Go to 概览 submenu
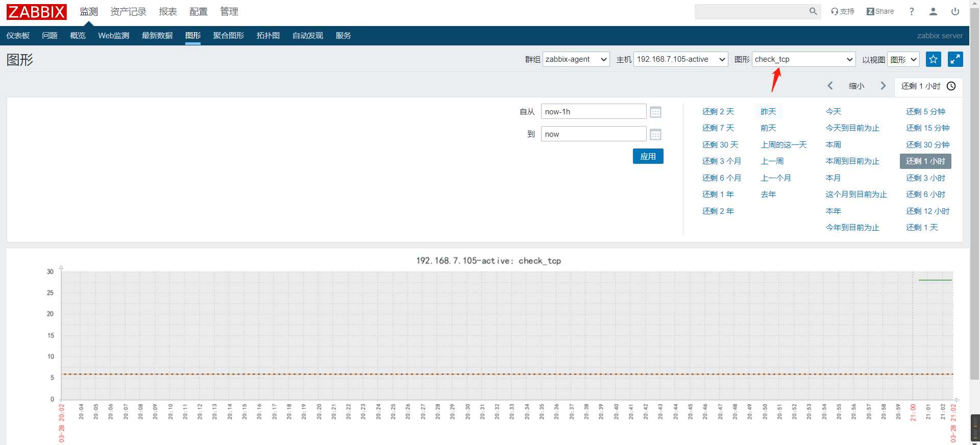Image resolution: width=980 pixels, height=445 pixels. click(78, 36)
